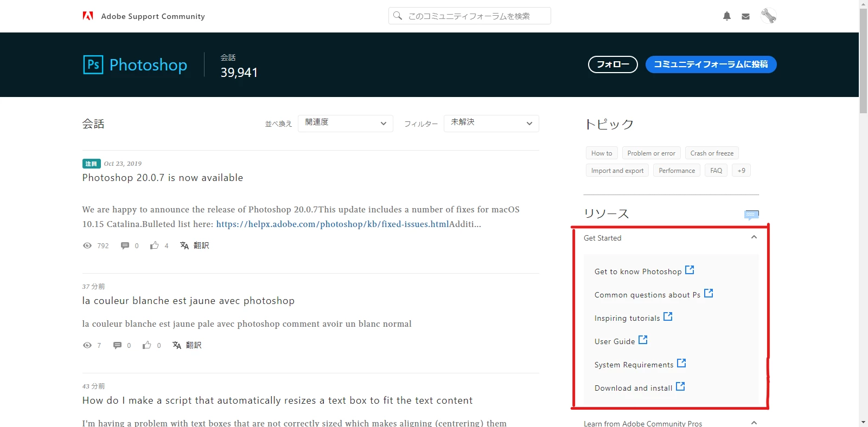Screen dimensions: 868x427
Task: Select the Crash or freeze topic
Action: [x=712, y=153]
